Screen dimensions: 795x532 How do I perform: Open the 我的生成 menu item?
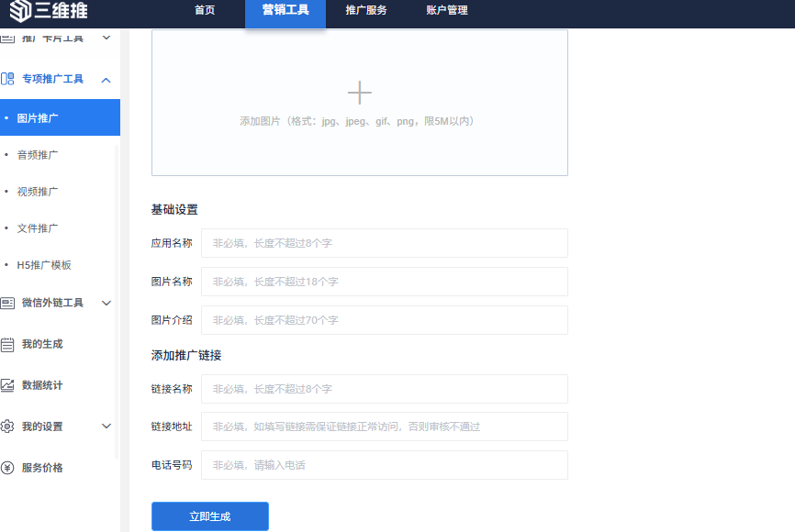pos(42,344)
